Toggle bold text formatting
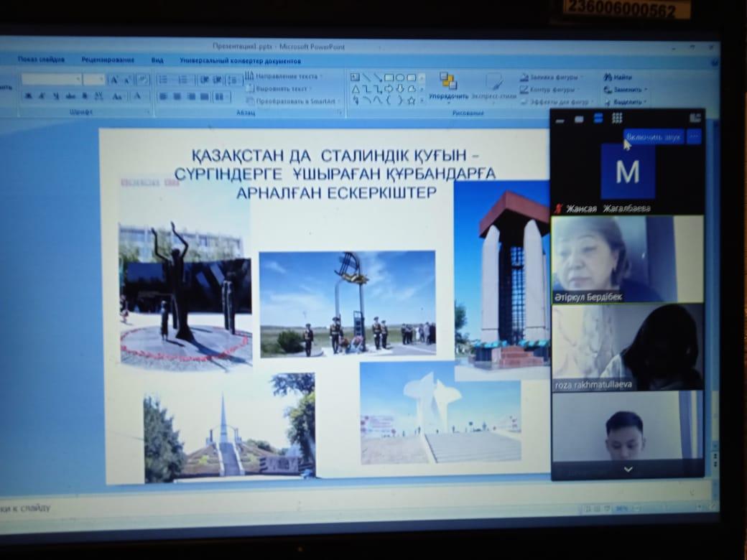Screen dimensions: 747x560 pyautogui.click(x=29, y=96)
